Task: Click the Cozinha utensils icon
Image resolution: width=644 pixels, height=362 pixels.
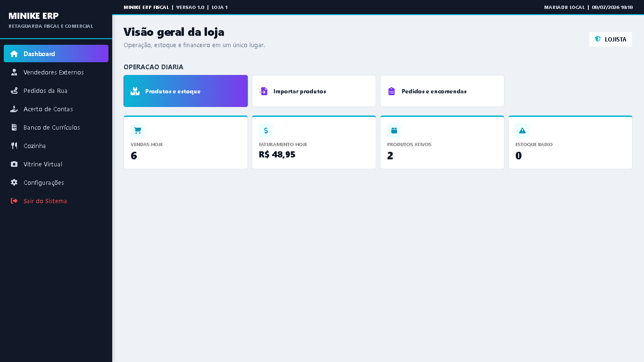Action: (x=14, y=146)
